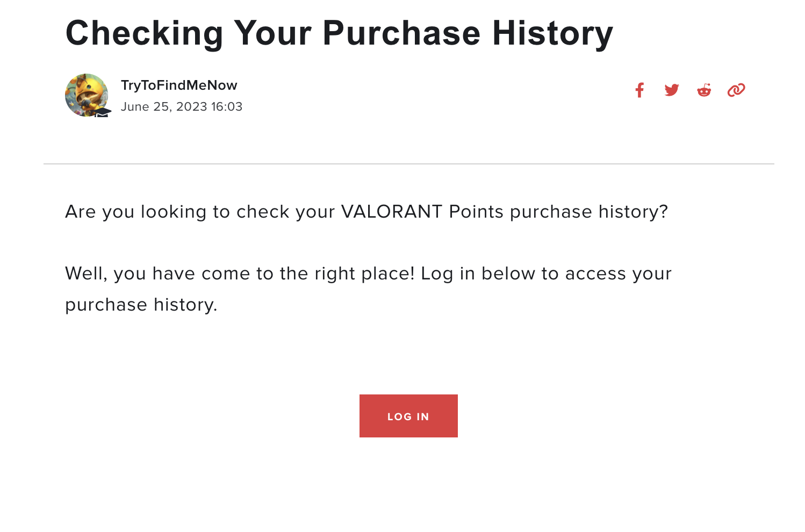Click the word "History" in the title
Image resolution: width=805 pixels, height=532 pixels.
pos(552,33)
